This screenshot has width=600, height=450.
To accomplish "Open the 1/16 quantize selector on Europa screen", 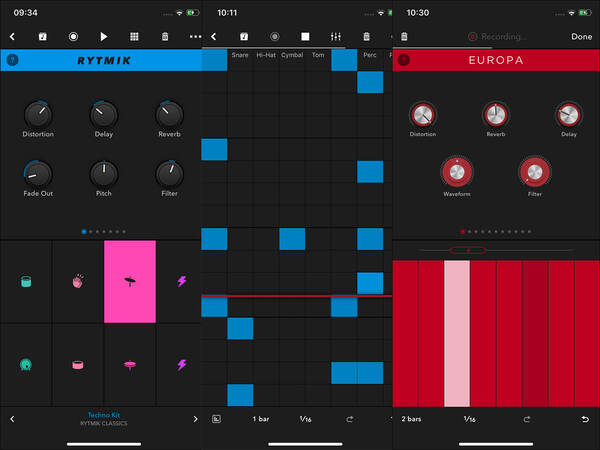I will pos(470,419).
